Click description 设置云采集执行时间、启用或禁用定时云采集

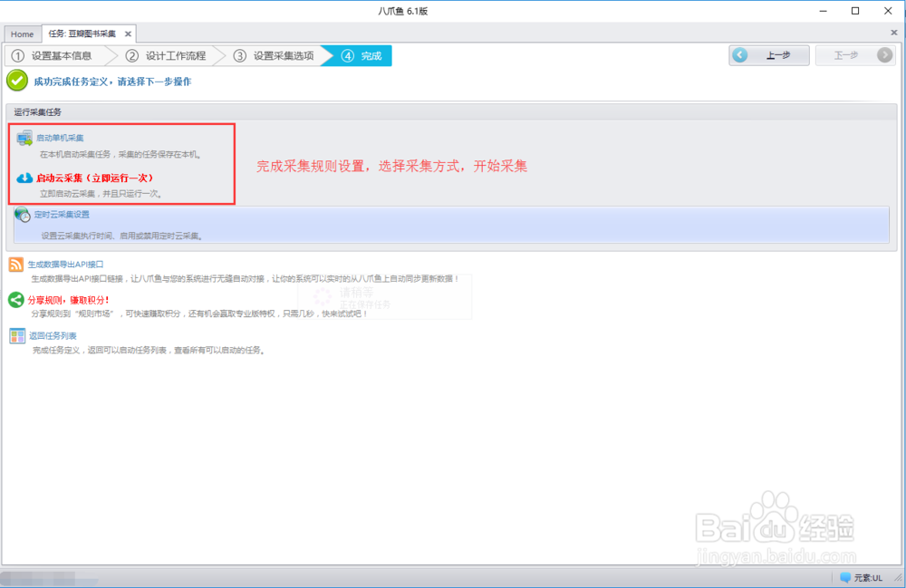(122, 236)
